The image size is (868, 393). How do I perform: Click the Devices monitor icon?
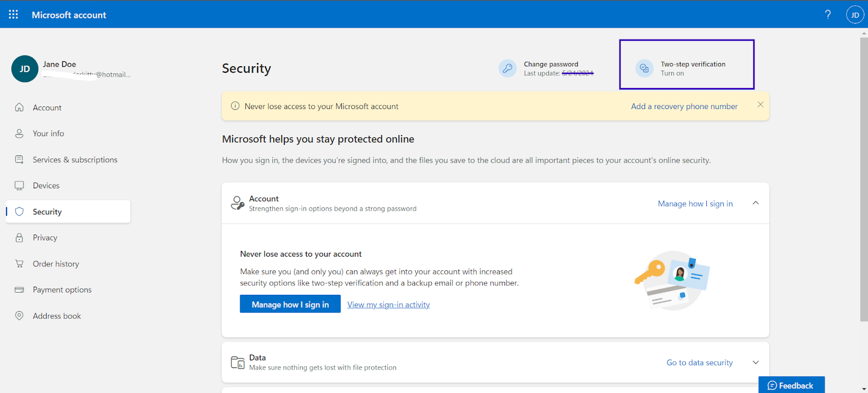tap(20, 186)
